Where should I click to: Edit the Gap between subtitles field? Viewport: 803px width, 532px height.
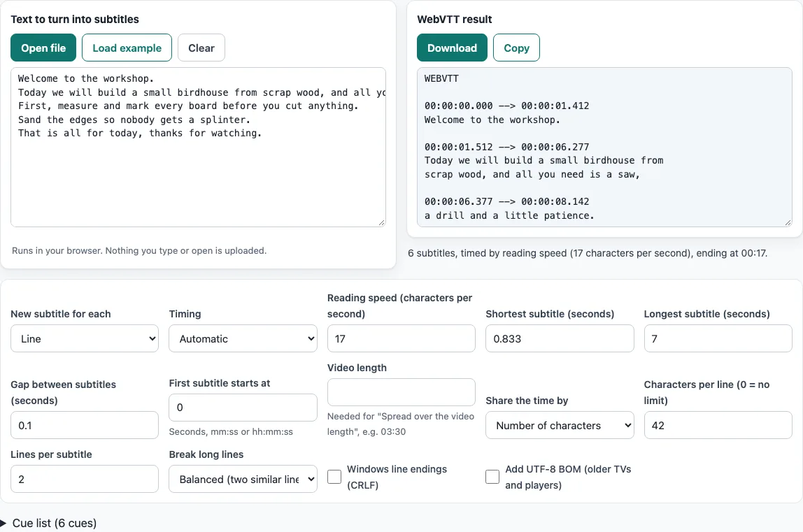point(85,425)
